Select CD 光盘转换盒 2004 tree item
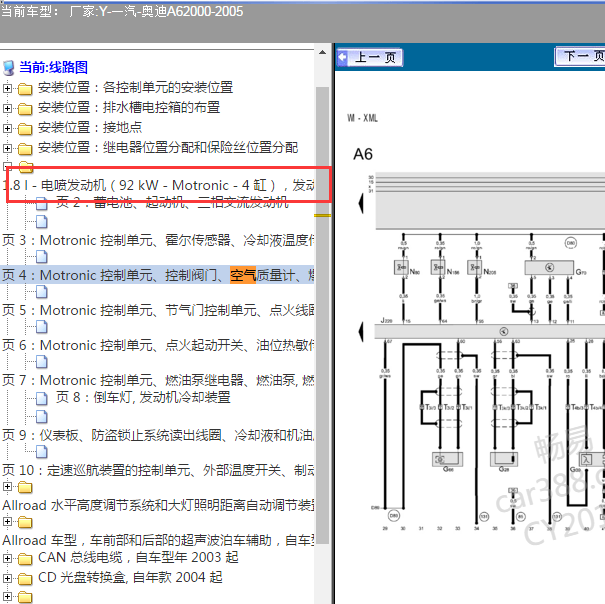The width and height of the screenshot is (605, 604). tap(130, 577)
